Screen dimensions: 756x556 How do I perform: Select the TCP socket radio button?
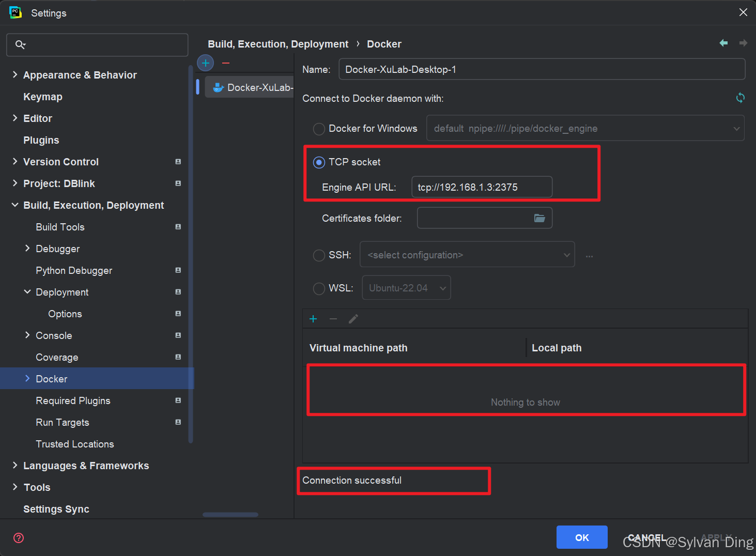point(319,162)
